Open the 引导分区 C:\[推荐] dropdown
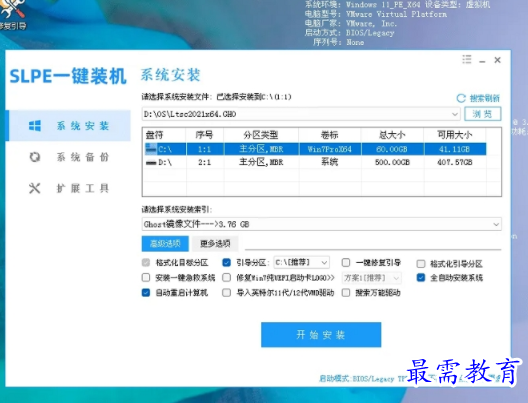 tap(302, 262)
